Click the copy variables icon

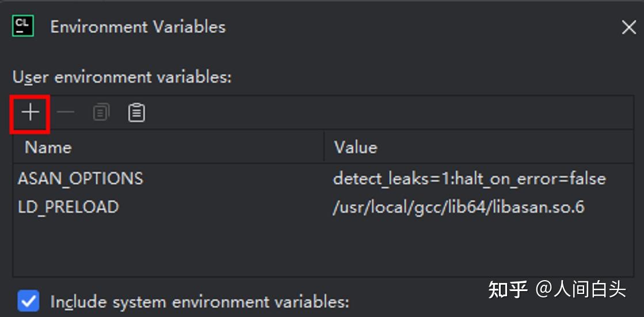101,112
